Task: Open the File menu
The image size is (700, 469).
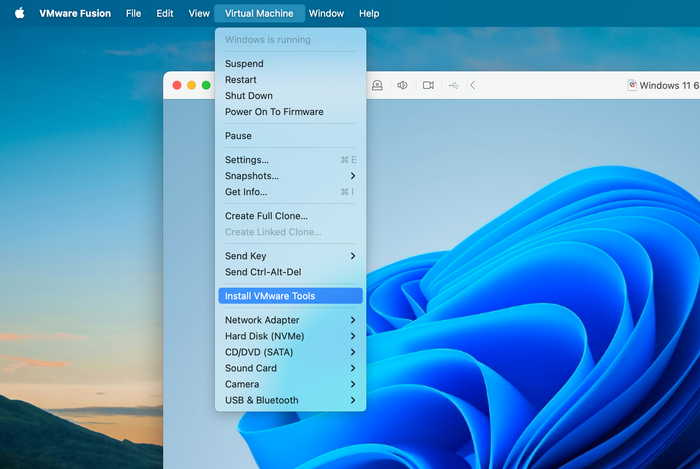Action: pos(133,13)
